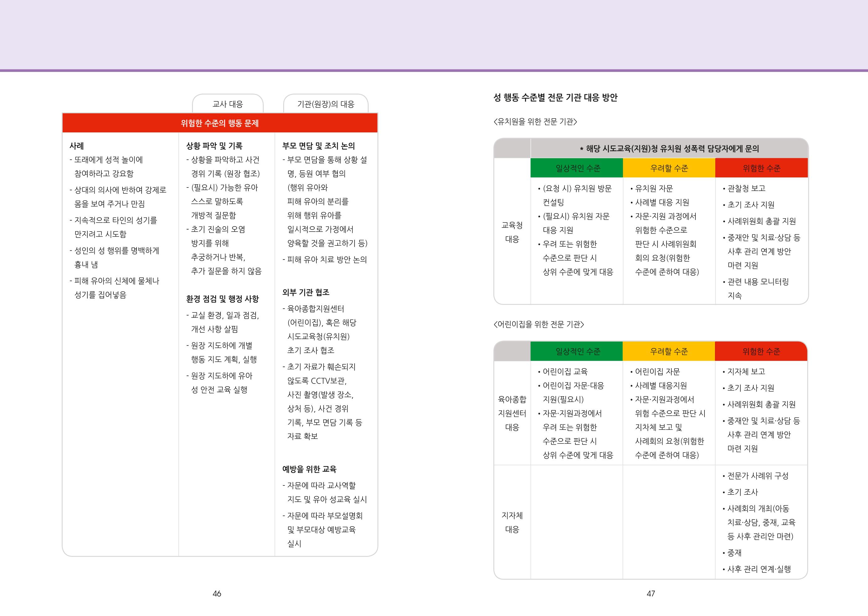Click the yellow 우려할 수준 header in kindergarten table
This screenshot has height=616, width=868.
[x=669, y=168]
